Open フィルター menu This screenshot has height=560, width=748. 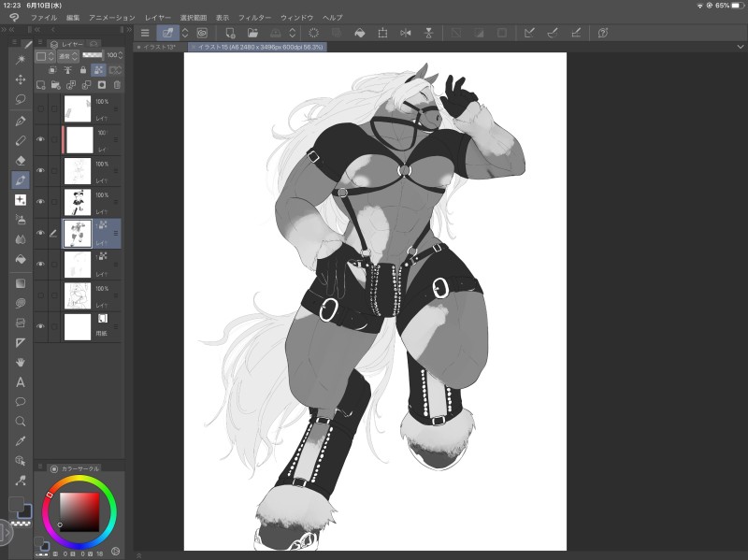click(254, 18)
